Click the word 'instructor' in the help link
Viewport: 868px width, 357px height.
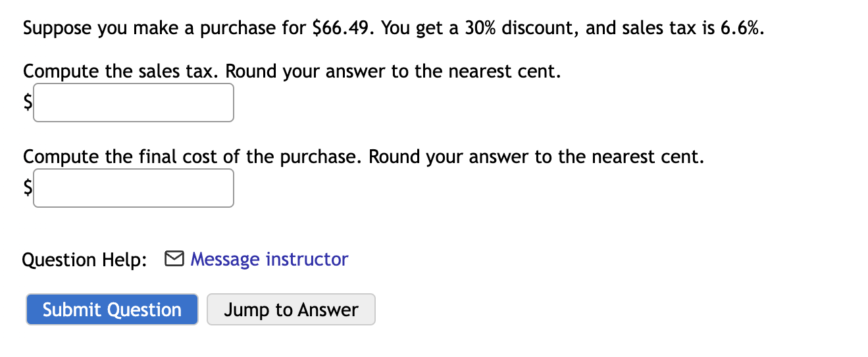pyautogui.click(x=307, y=259)
